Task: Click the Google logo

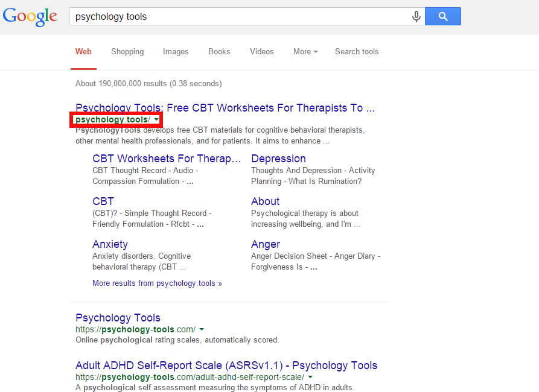Action: click(x=30, y=16)
